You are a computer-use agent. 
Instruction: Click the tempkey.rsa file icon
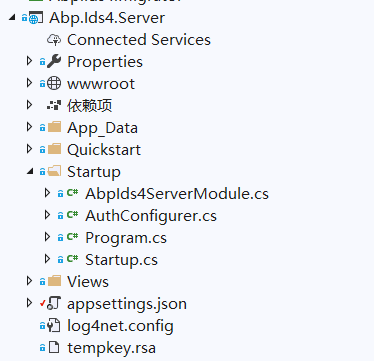[x=54, y=347]
